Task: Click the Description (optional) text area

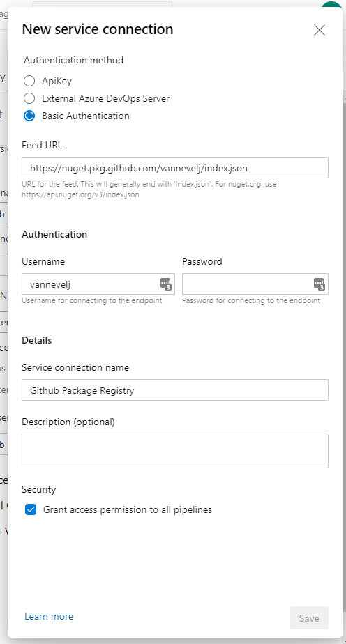Action: click(175, 450)
